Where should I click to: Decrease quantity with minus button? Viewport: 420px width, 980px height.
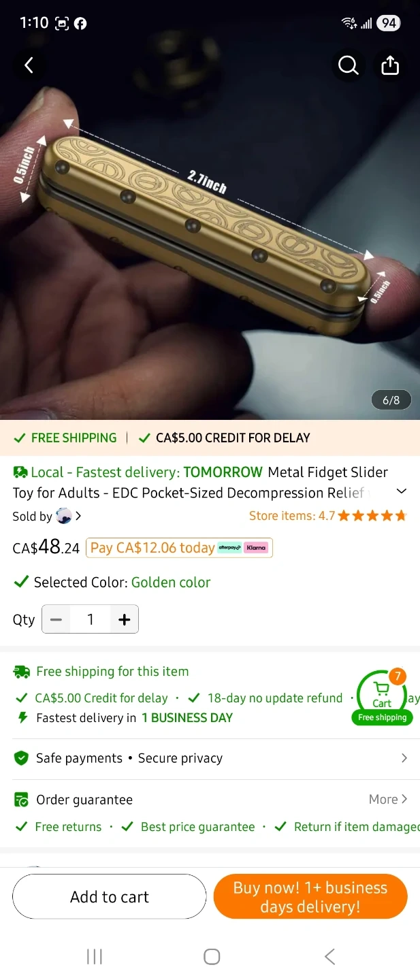tap(56, 619)
